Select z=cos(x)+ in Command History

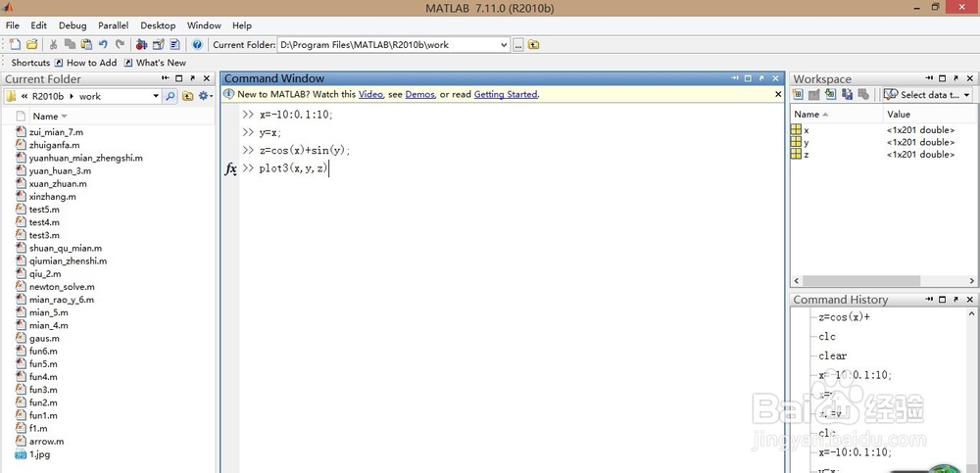(844, 317)
